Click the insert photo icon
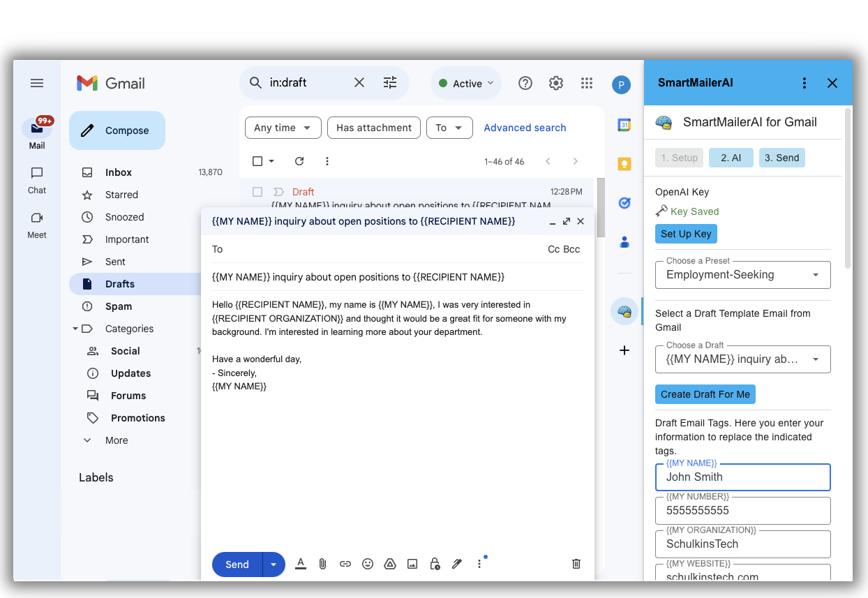 point(412,564)
